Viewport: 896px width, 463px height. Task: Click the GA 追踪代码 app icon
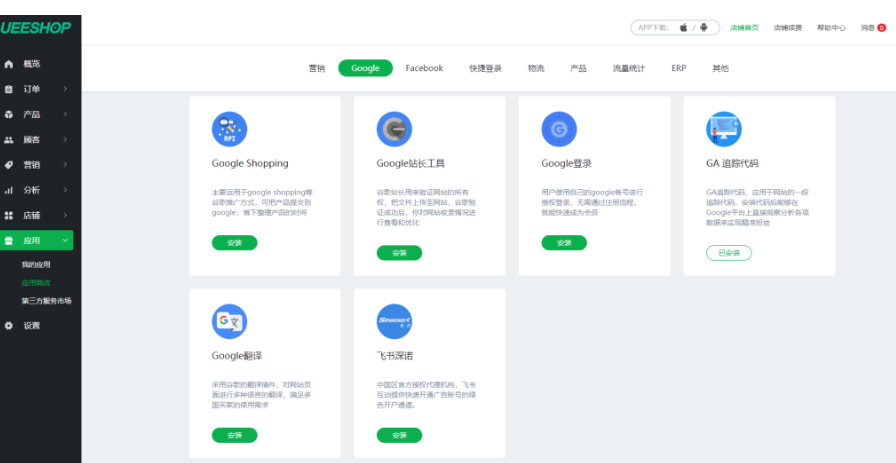[x=724, y=129]
